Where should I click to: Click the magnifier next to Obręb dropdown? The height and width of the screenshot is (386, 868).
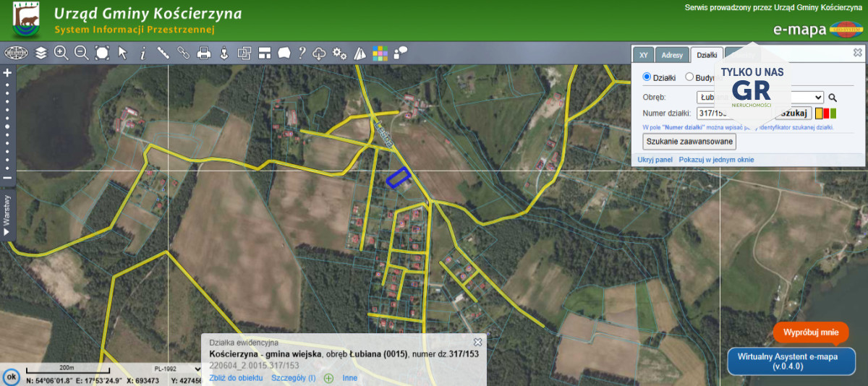tap(833, 97)
